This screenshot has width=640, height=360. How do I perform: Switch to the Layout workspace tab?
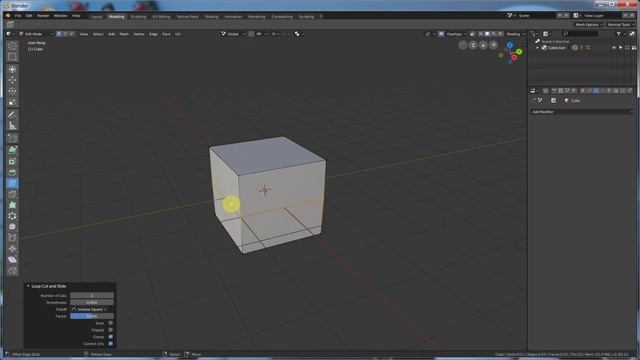tap(96, 16)
